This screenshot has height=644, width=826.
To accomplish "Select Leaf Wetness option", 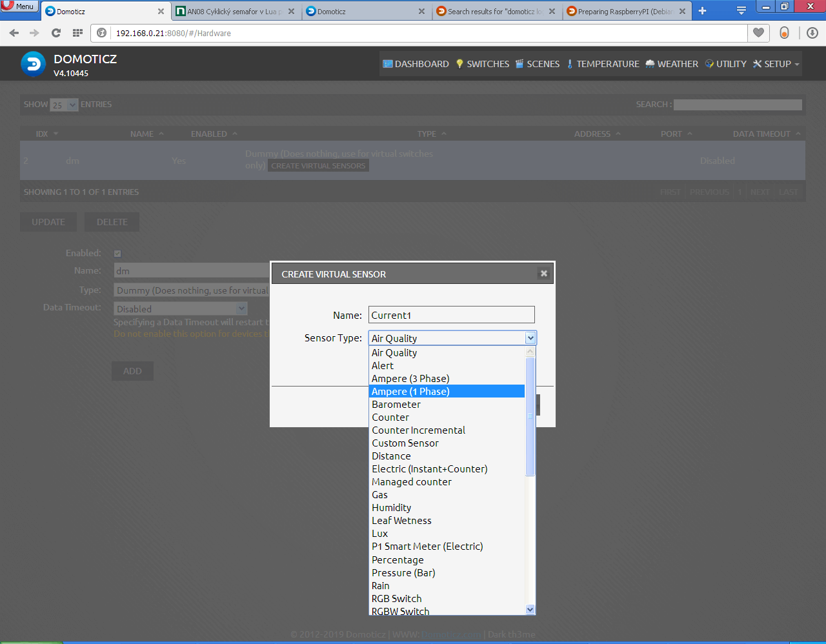I will (x=447, y=521).
